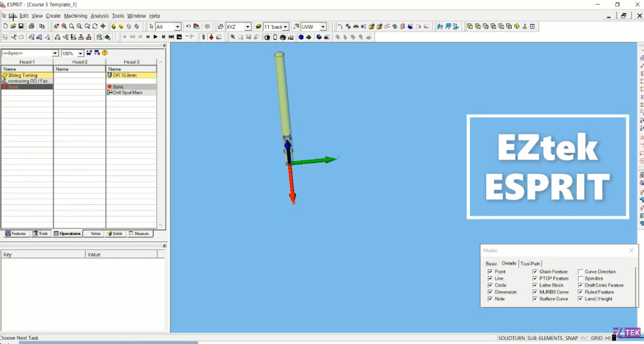
Task: Switch to the Features tab
Action: [16, 234]
